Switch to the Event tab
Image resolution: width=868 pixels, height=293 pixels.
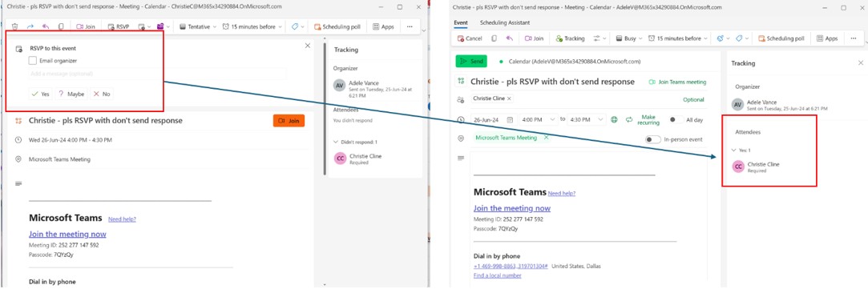click(461, 22)
